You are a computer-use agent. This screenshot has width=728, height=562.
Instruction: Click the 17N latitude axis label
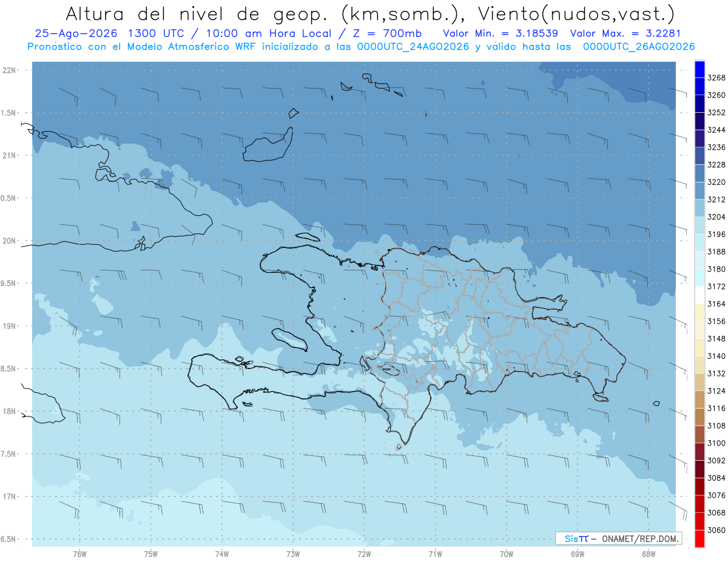(10, 497)
